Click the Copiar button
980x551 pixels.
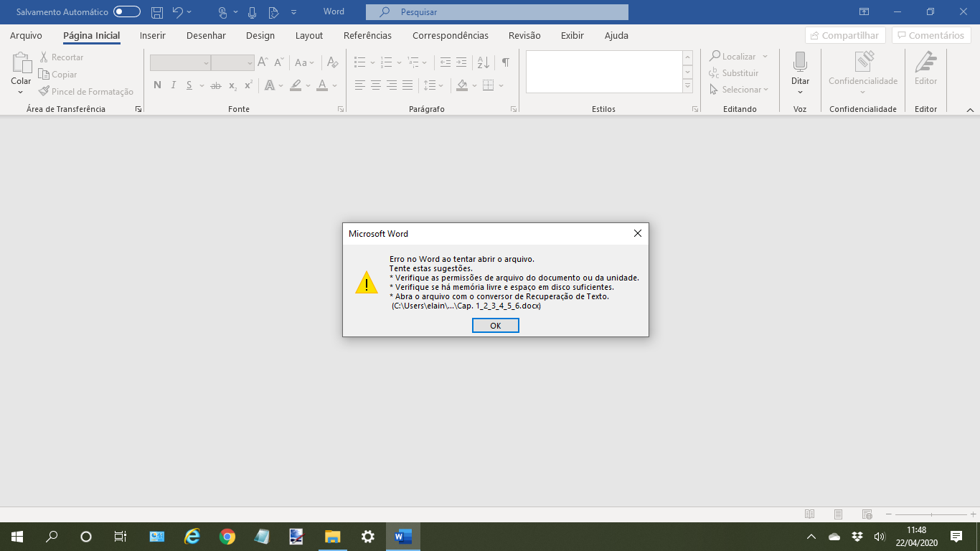[x=57, y=74]
